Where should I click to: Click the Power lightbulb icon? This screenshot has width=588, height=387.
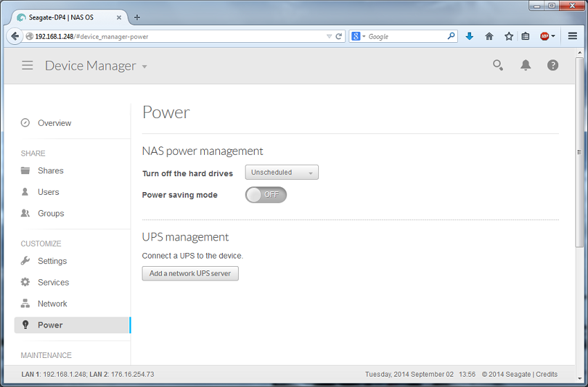tap(25, 325)
